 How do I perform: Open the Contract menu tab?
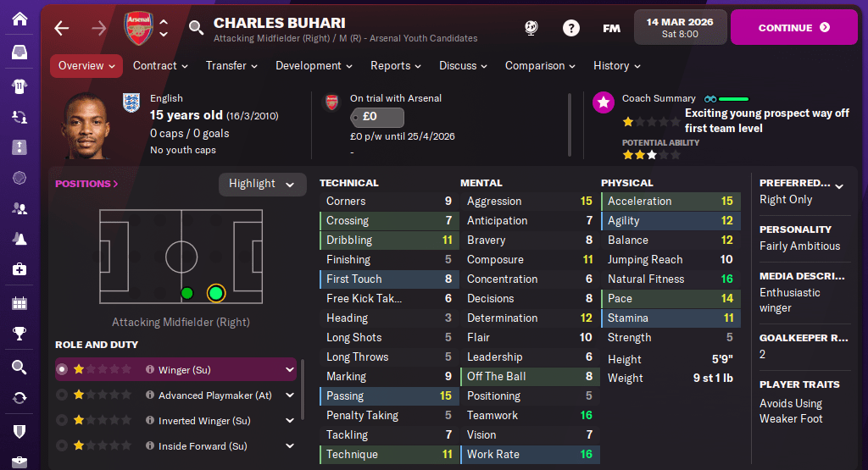(160, 65)
